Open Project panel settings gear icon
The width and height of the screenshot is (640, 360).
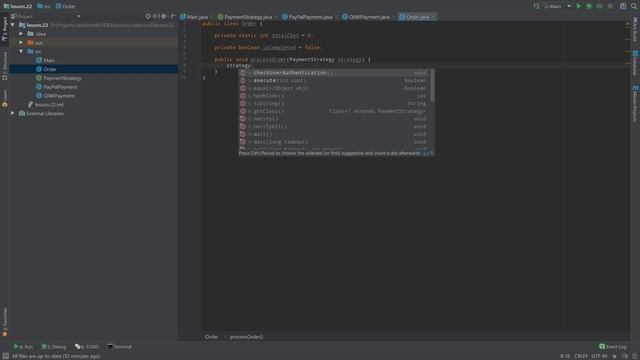(x=164, y=16)
